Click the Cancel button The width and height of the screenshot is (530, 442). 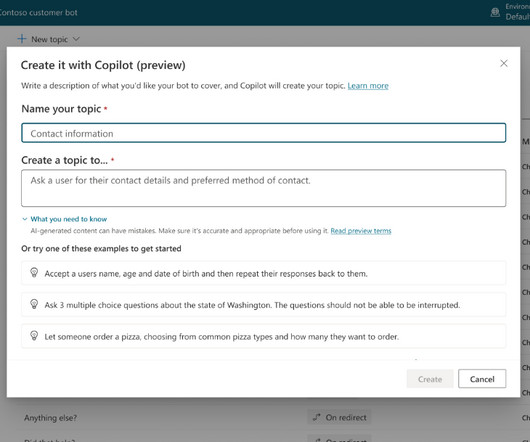coord(482,379)
